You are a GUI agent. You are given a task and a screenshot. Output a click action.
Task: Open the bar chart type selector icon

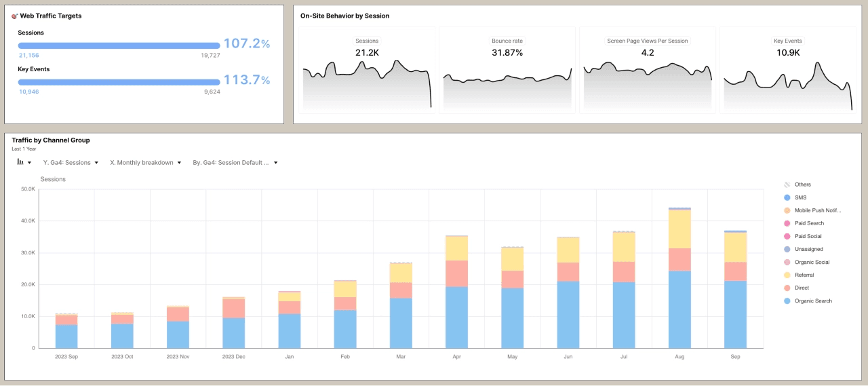point(20,163)
